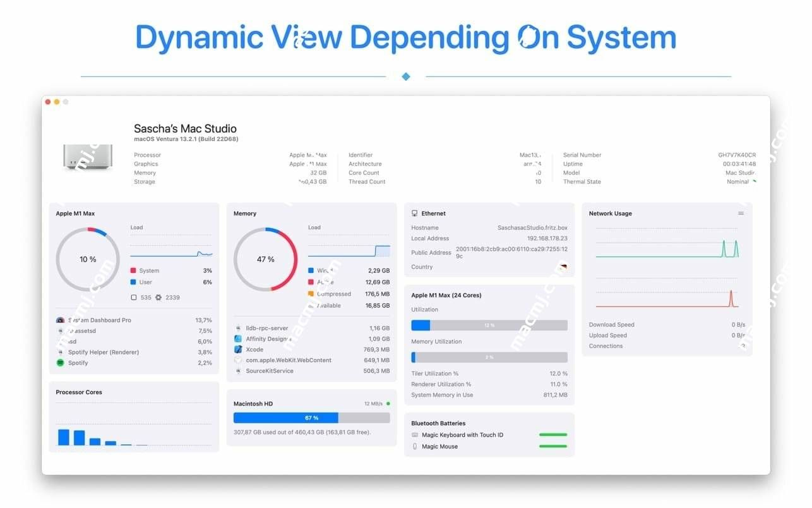The height and width of the screenshot is (508, 812).
Task: Click the Spotify Helper (Renderer) process icon
Action: coord(60,353)
